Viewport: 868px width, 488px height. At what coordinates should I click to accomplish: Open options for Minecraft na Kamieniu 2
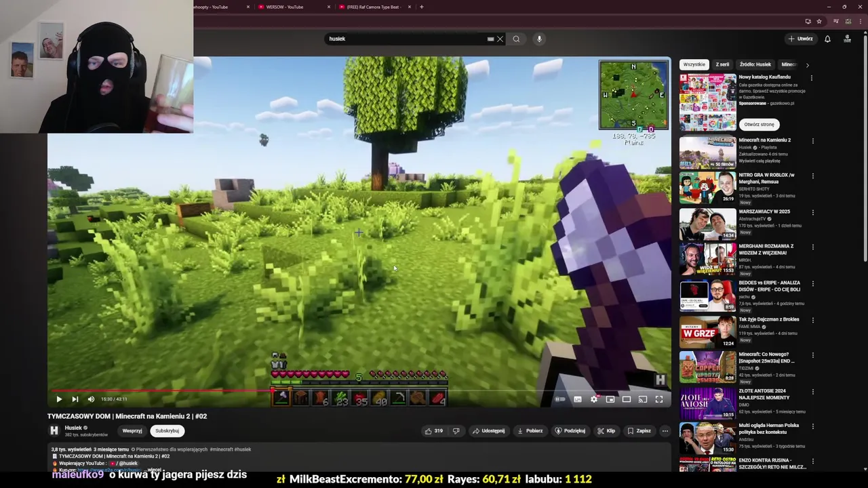[x=812, y=141]
